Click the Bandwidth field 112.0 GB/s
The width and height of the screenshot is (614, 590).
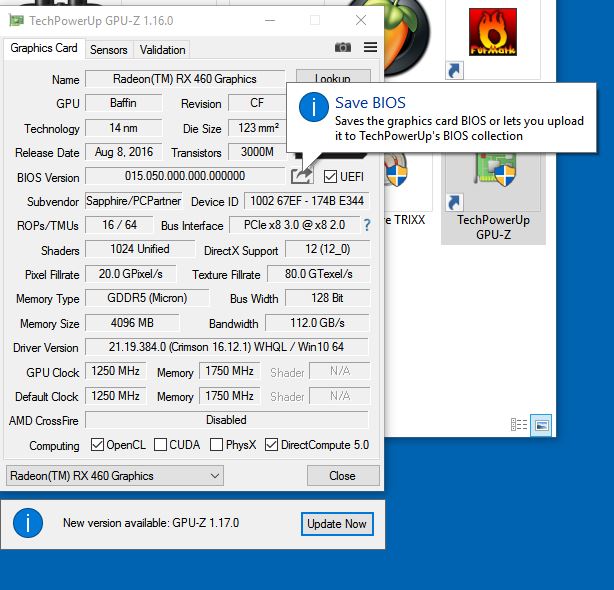(x=317, y=323)
